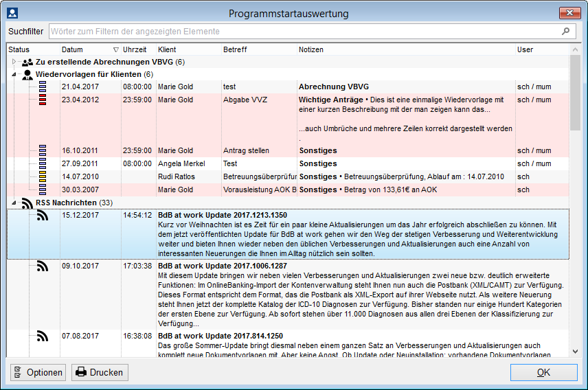Image resolution: width=588 pixels, height=390 pixels.
Task: Click the yellow status icon of row 14.07.2010
Action: click(x=43, y=176)
